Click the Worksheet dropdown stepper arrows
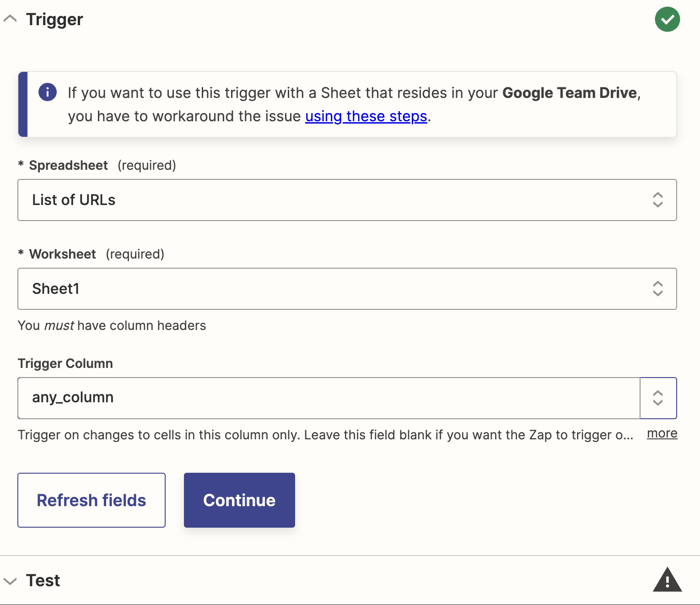 click(x=658, y=289)
